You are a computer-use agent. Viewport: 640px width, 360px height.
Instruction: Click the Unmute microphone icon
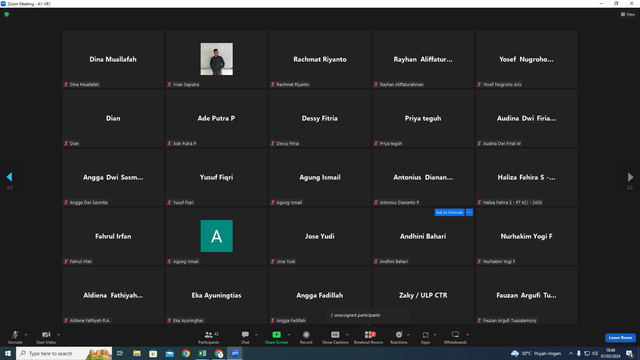click(15, 335)
